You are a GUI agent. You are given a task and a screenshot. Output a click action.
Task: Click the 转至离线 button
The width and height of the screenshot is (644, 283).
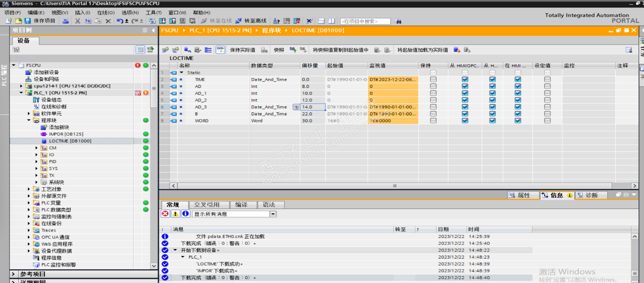coord(251,21)
